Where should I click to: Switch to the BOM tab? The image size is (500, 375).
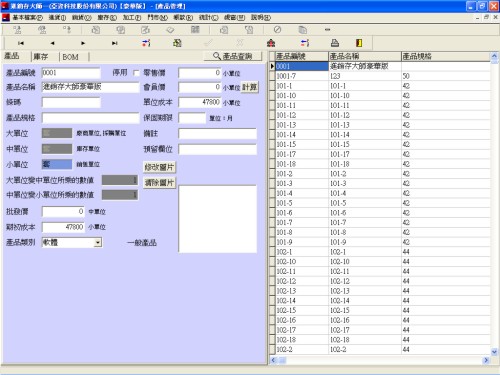coord(70,57)
